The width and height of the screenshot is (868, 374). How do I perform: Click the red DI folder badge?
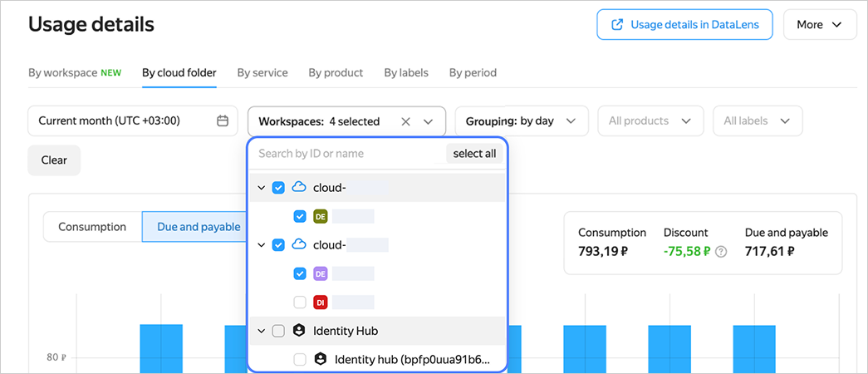(x=321, y=302)
